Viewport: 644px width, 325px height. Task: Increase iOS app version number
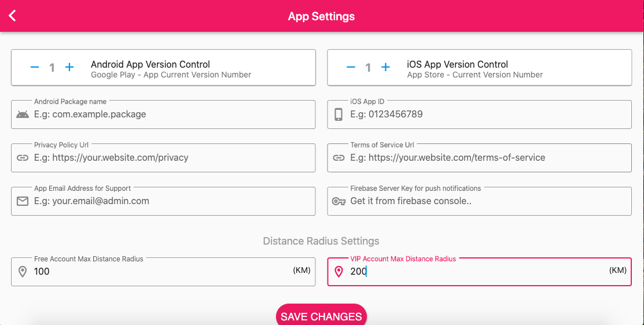click(x=385, y=68)
